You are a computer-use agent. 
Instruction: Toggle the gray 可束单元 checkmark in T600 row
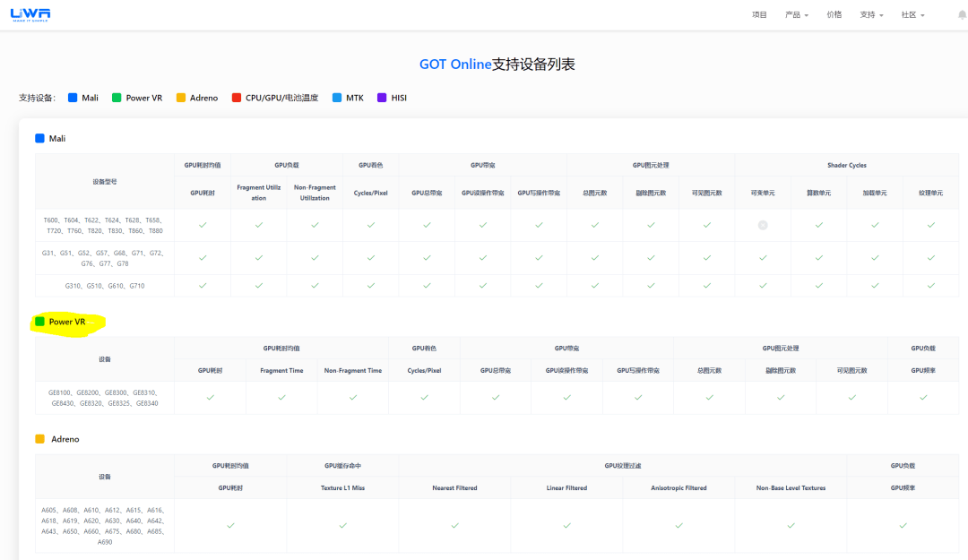763,225
